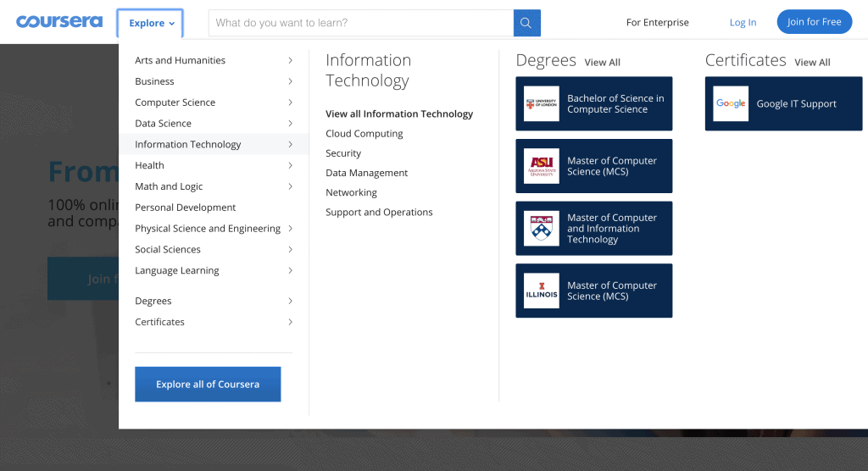868x471 pixels.
Task: Focus the What do you want to learn field
Action: [x=361, y=23]
